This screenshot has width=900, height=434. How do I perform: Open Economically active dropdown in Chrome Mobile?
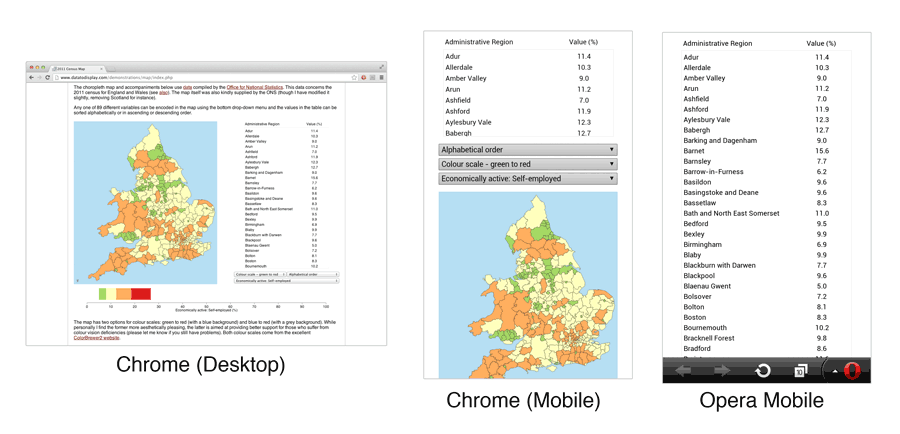[x=528, y=179]
